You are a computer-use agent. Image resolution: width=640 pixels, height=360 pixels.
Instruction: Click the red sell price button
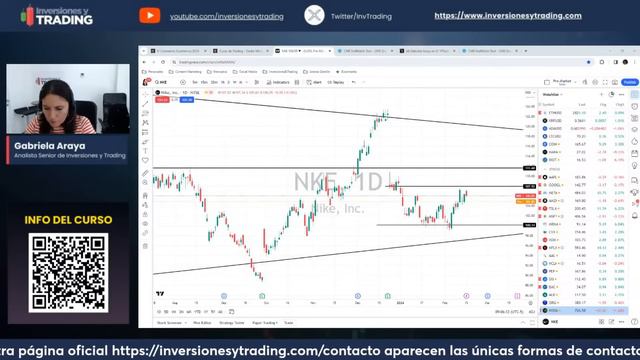(162, 100)
